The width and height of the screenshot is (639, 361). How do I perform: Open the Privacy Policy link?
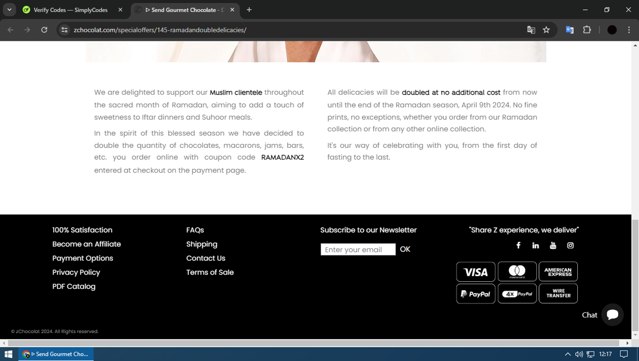[x=76, y=272]
